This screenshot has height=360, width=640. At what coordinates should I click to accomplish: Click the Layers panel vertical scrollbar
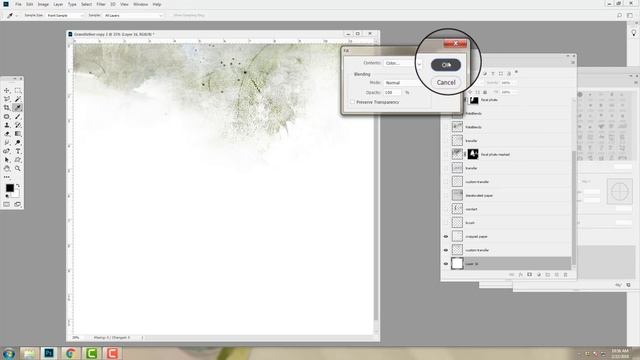pyautogui.click(x=574, y=208)
